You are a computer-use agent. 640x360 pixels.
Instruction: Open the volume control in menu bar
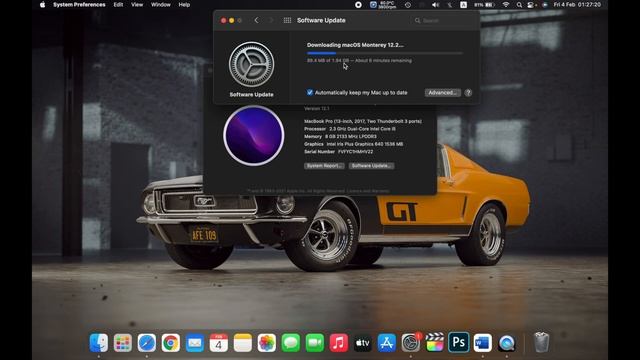point(436,4)
